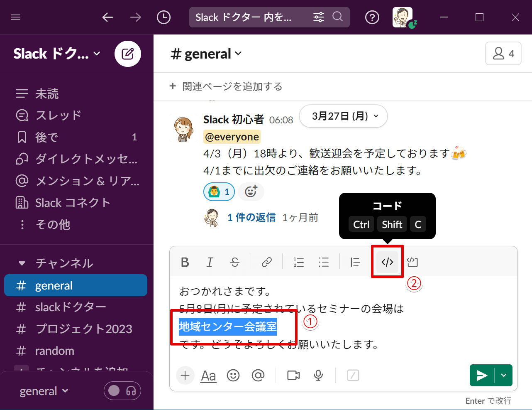
Task: Apply strikethrough formatting to selected text
Action: (x=234, y=262)
